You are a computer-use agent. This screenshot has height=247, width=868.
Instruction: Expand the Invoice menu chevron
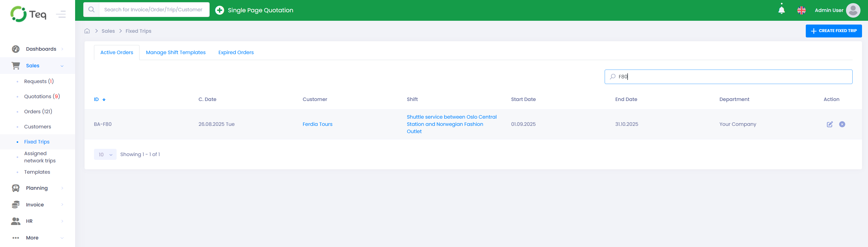point(62,205)
